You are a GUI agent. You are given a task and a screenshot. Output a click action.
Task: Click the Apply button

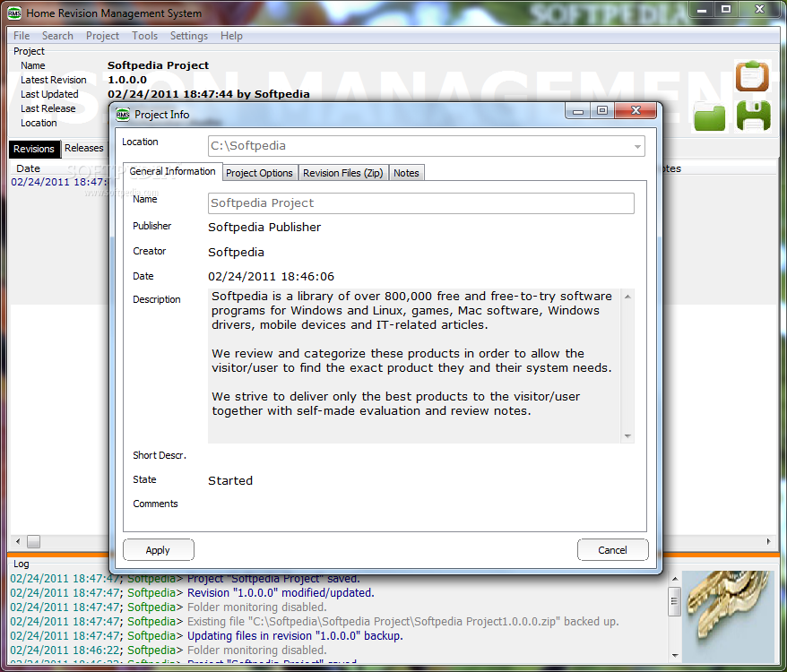pyautogui.click(x=158, y=550)
